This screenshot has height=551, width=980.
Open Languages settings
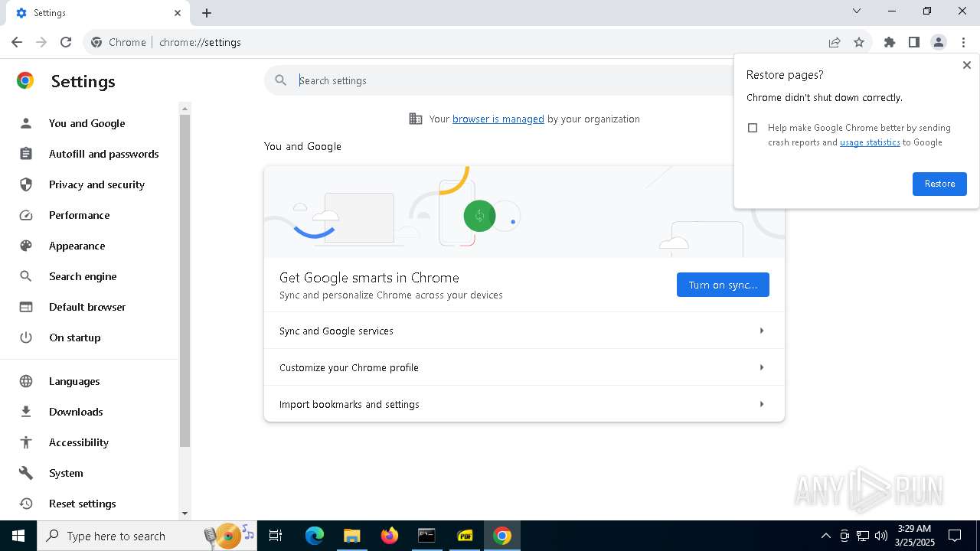click(74, 381)
